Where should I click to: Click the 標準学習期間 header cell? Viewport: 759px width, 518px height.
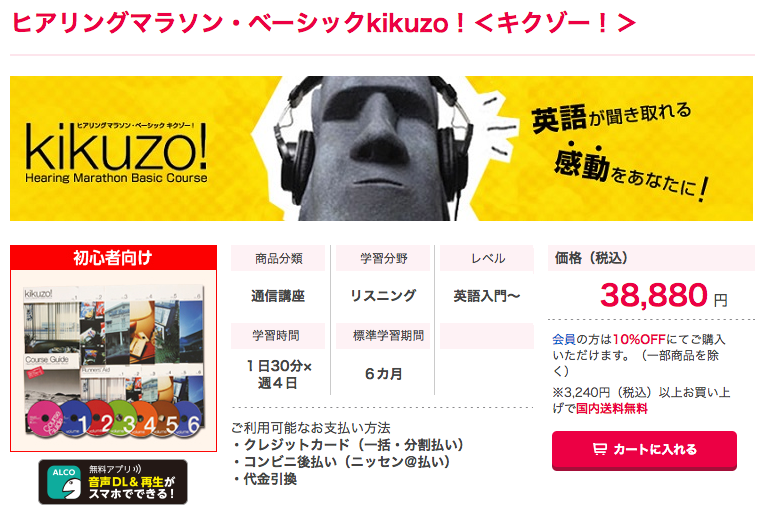coord(388,335)
